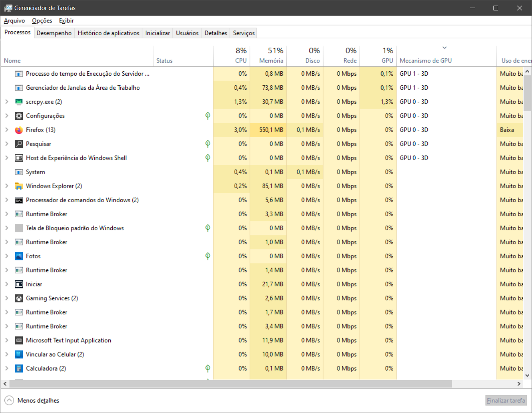Click the horizontal scrollbar left arrow
The width and height of the screenshot is (532, 413).
(5, 384)
